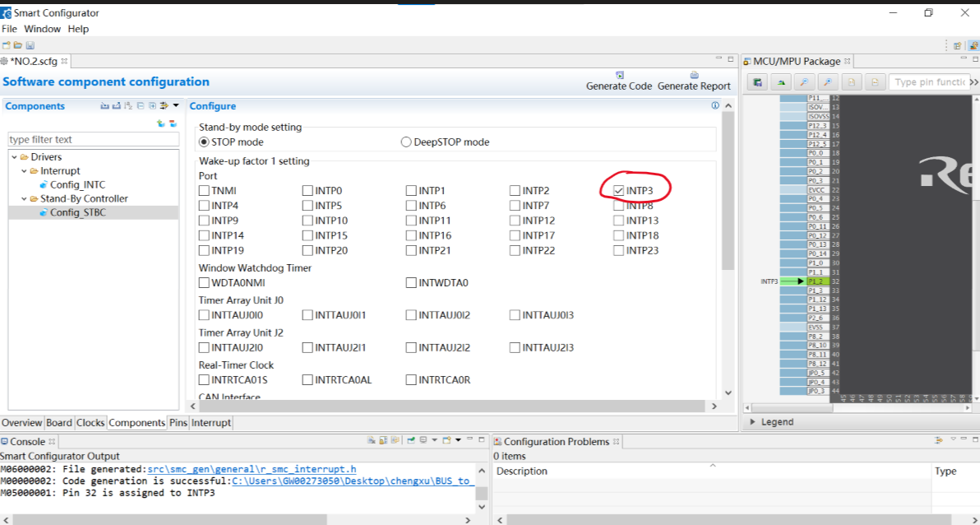Switch to the Clocks tab
Image resolution: width=980 pixels, height=525 pixels.
90,422
